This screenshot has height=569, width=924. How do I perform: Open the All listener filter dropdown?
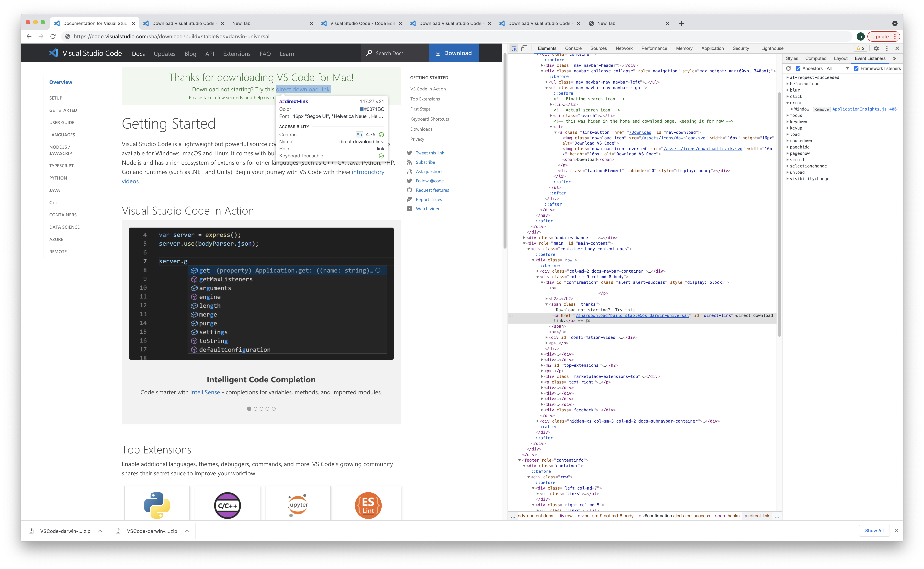pyautogui.click(x=837, y=68)
